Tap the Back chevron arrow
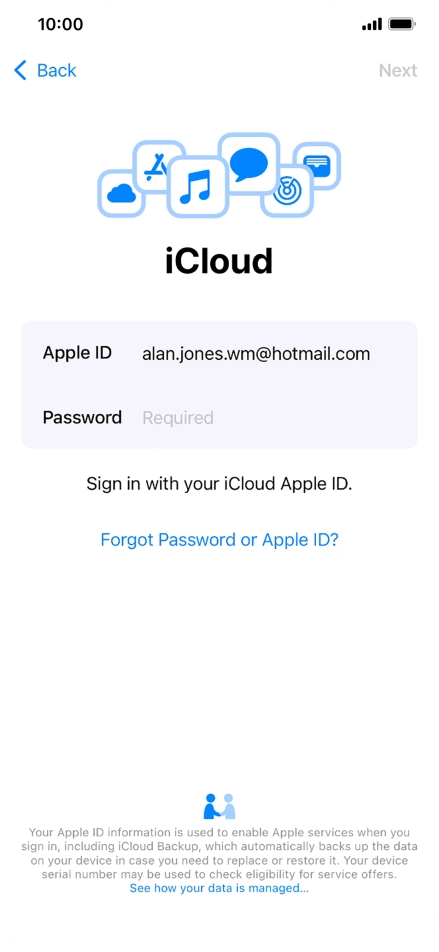This screenshot has width=439, height=952. tap(21, 70)
